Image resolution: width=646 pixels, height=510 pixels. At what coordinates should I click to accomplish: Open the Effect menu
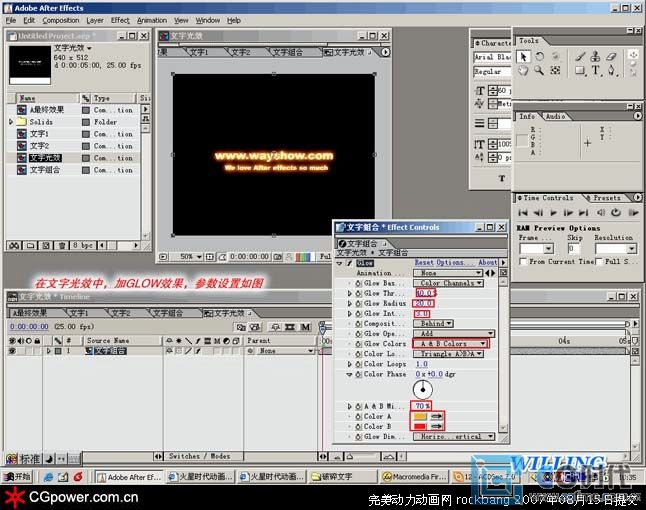coord(120,21)
